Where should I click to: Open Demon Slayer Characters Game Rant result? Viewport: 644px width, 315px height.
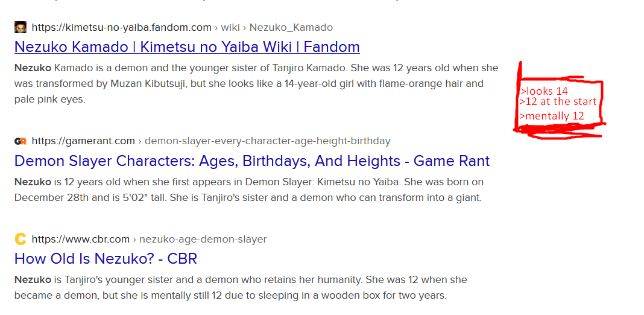[x=251, y=161]
